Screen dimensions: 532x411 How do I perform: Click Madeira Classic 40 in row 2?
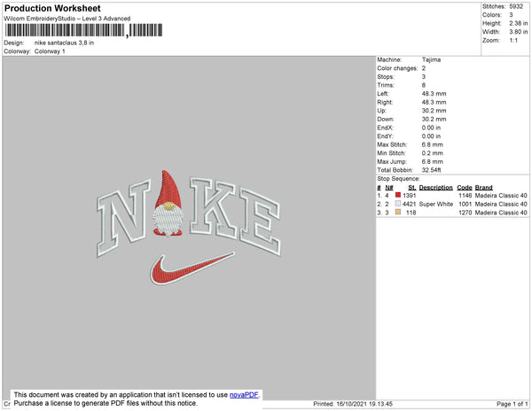(501, 204)
